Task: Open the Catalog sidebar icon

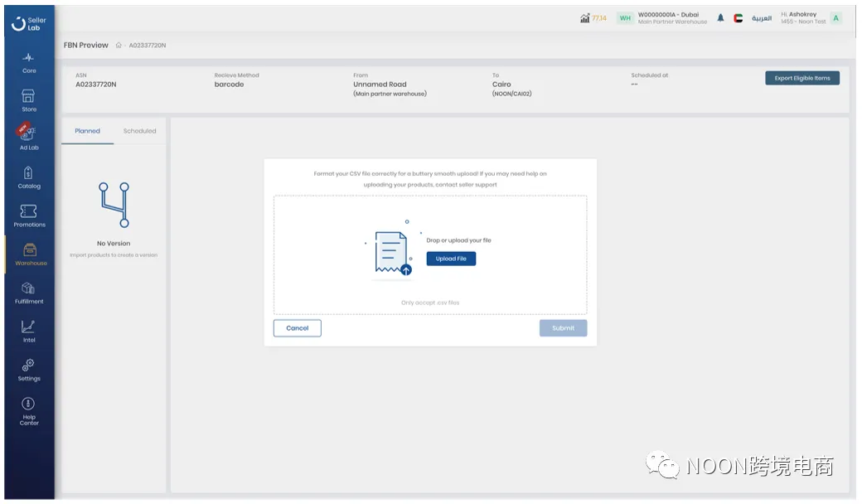Action: (x=29, y=176)
